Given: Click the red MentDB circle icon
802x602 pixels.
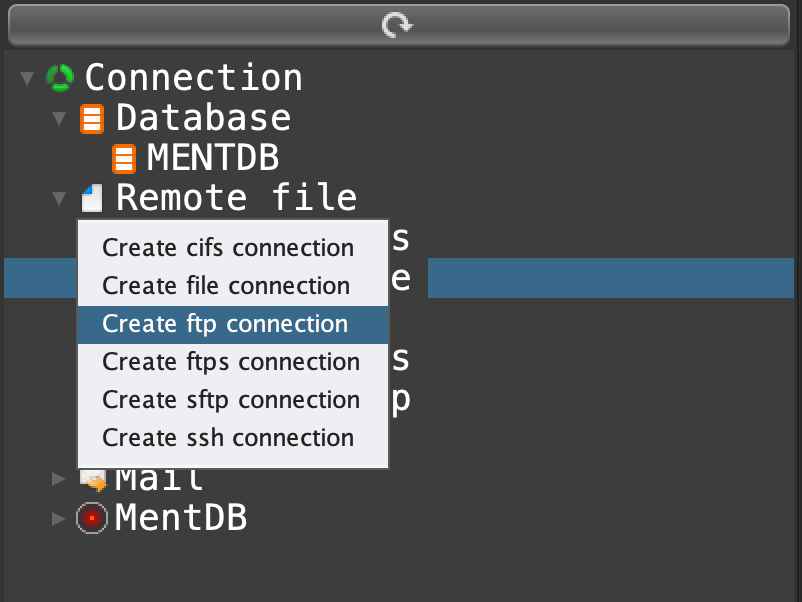Looking at the screenshot, I should 92,518.
